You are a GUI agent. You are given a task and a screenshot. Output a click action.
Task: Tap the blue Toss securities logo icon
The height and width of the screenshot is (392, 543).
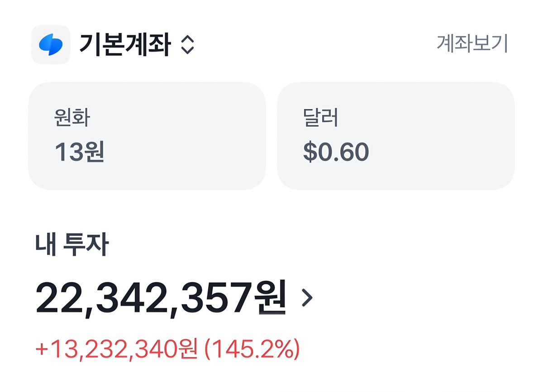(x=51, y=45)
